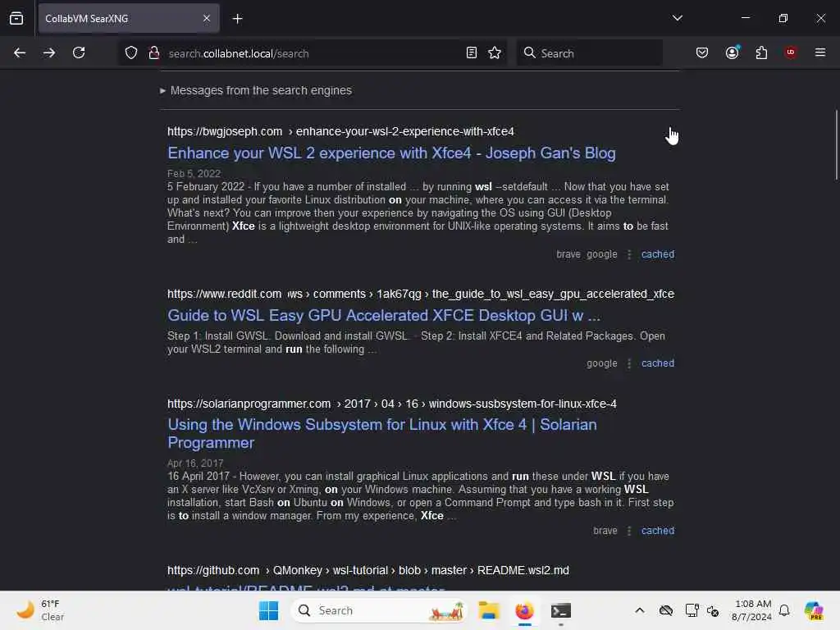Viewport: 840px width, 630px height.
Task: Open Guide to WSL Easy GPU Accelerated link
Action: point(384,316)
